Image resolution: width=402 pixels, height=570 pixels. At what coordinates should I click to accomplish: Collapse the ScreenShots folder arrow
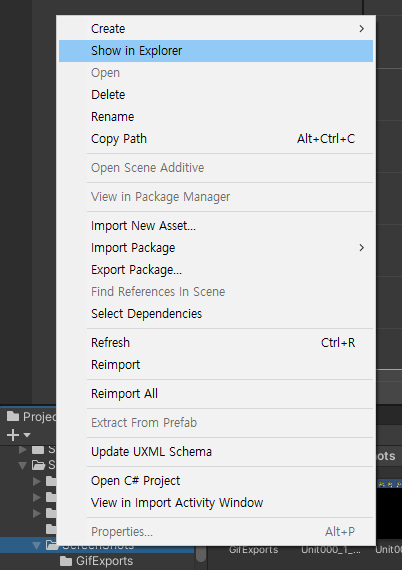point(36,545)
